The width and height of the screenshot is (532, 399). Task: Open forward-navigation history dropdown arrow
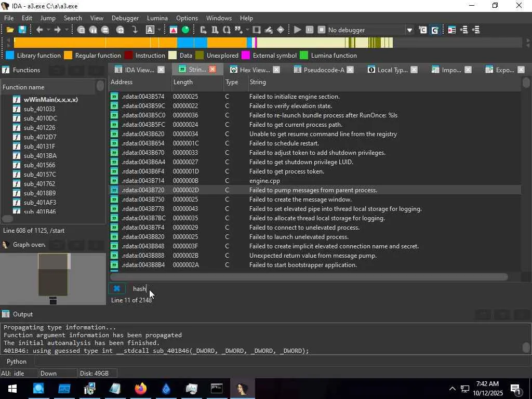click(66, 30)
